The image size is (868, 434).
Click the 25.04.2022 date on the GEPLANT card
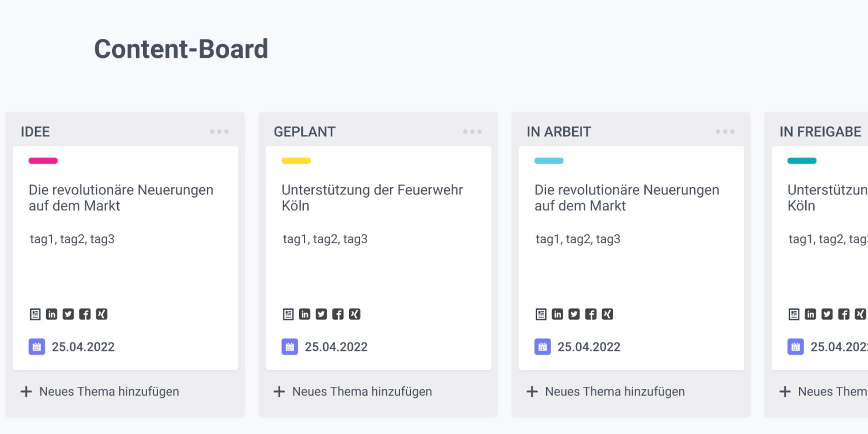[x=336, y=347]
